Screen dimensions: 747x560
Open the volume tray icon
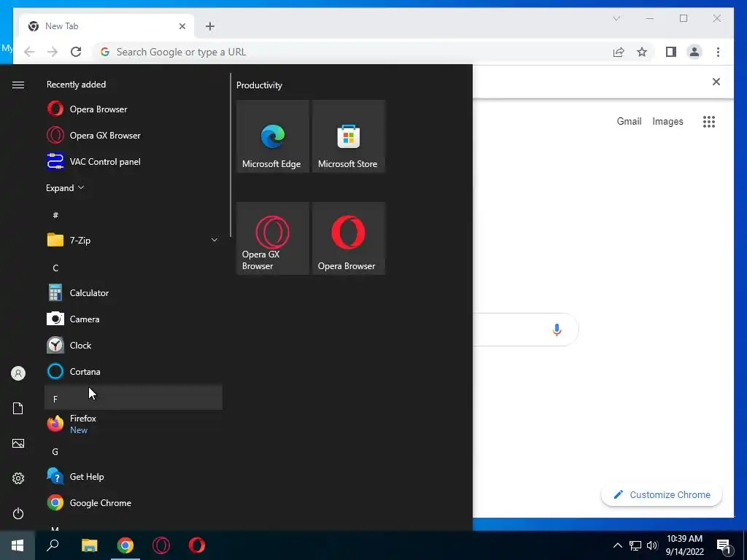coord(652,545)
